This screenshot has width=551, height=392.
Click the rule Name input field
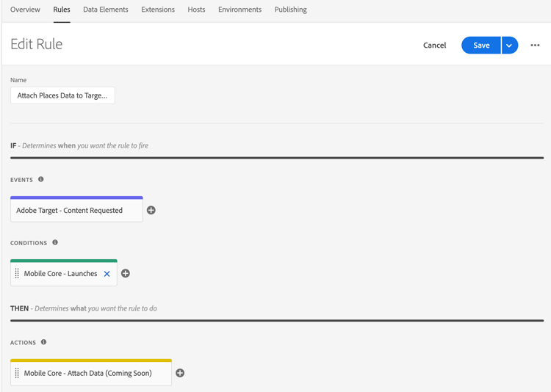pos(62,95)
